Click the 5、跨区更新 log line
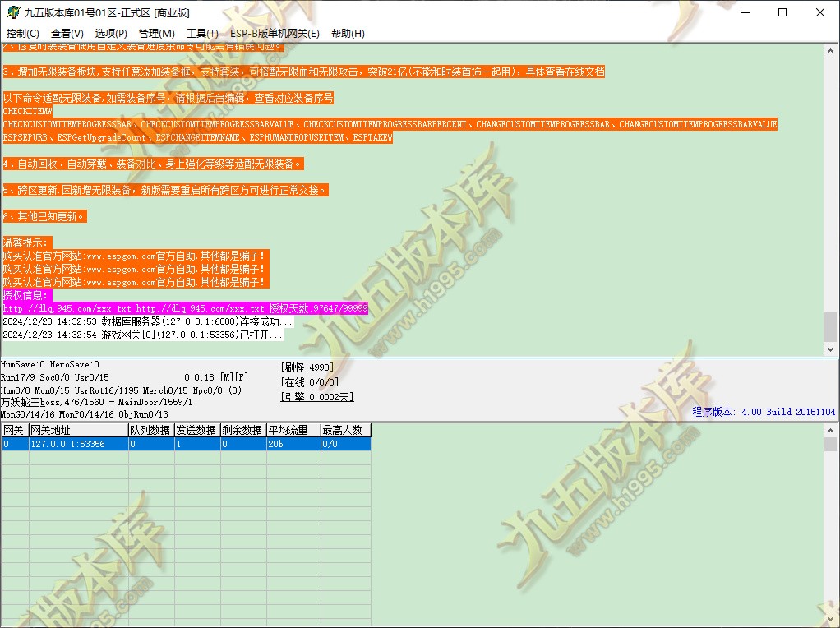Viewport: 840px width, 628px height. tap(165, 190)
